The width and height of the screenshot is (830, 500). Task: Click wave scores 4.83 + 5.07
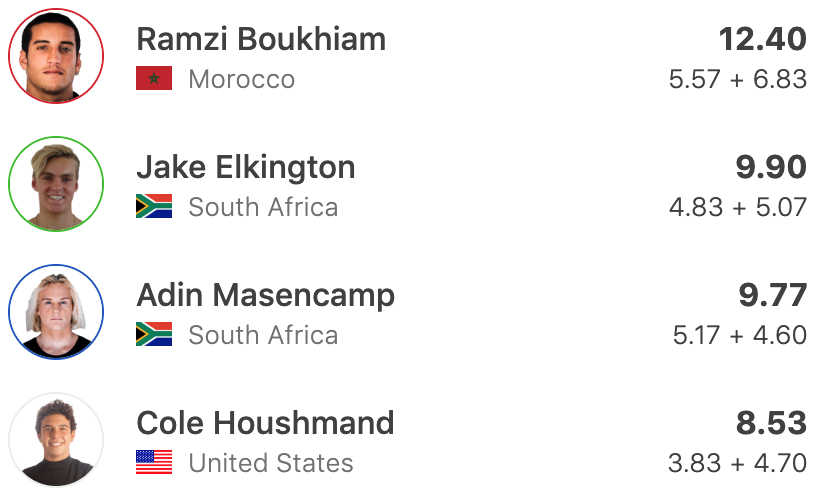pyautogui.click(x=738, y=207)
